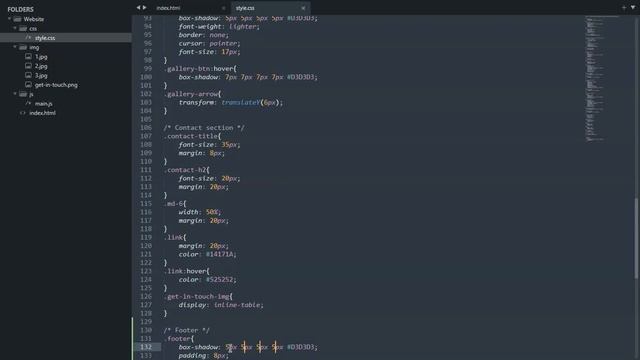Click the Footer comment text
The image size is (640, 360).
pos(187,330)
